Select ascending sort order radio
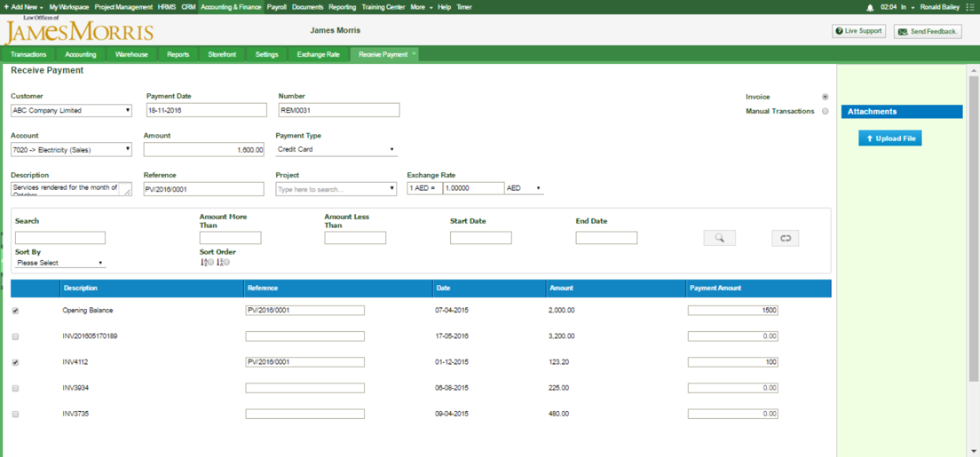The image size is (980, 457). click(210, 262)
